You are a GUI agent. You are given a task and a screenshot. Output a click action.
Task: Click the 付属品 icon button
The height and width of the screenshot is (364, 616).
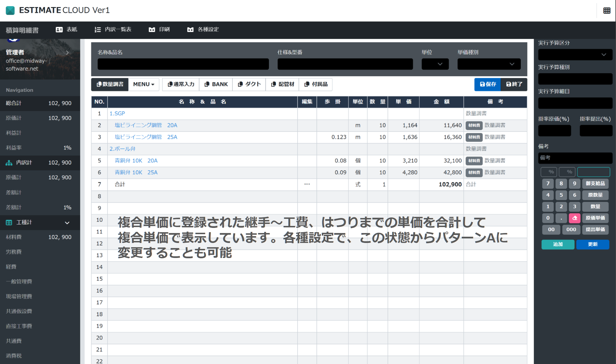[316, 84]
